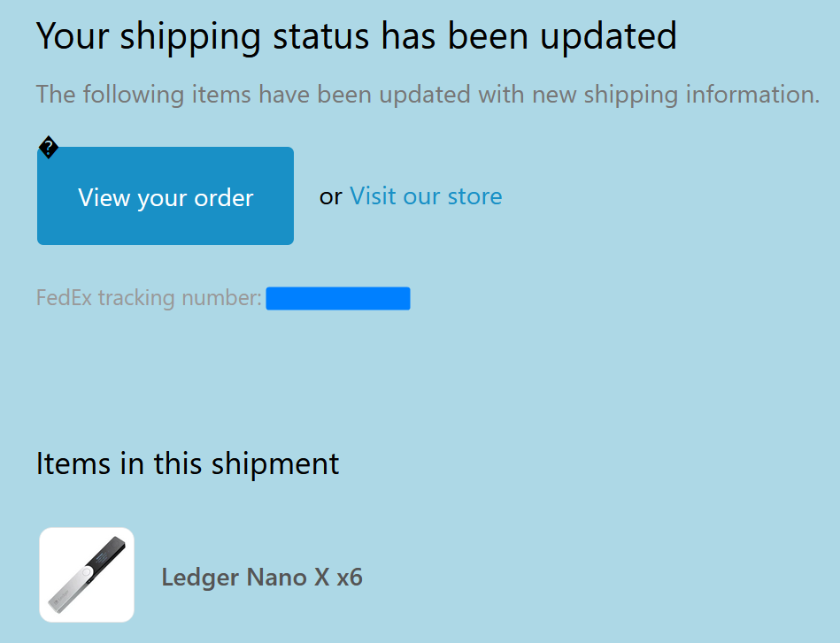
Task: Open the Visit our store link
Action: 426,196
